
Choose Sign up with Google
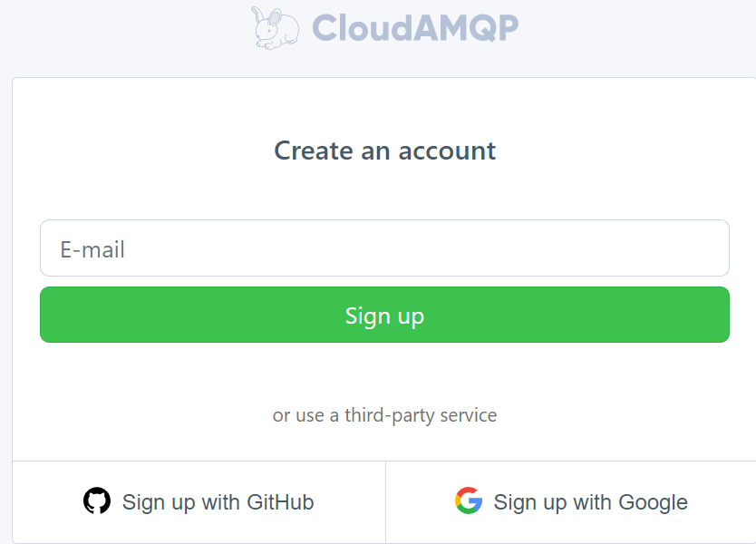pyautogui.click(x=571, y=502)
